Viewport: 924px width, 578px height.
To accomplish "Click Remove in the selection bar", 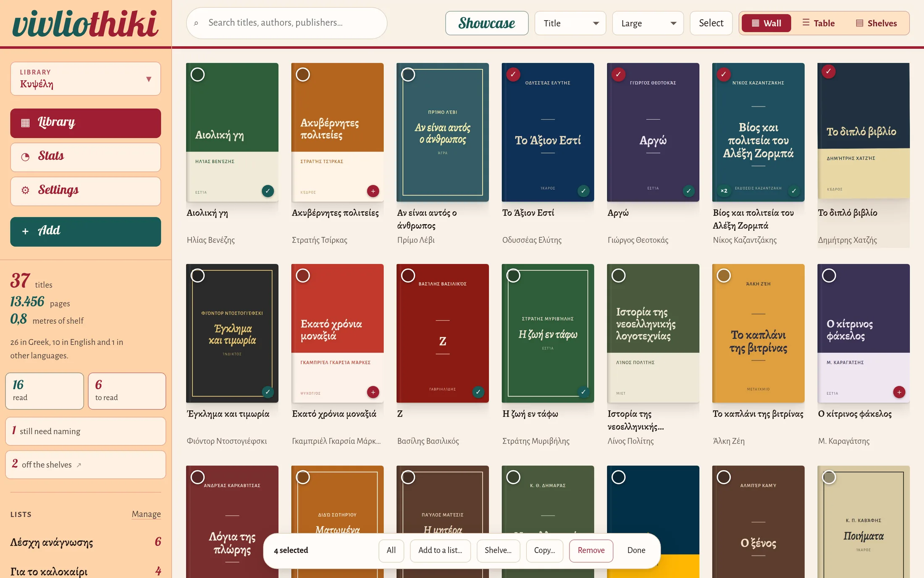I will pos(591,550).
